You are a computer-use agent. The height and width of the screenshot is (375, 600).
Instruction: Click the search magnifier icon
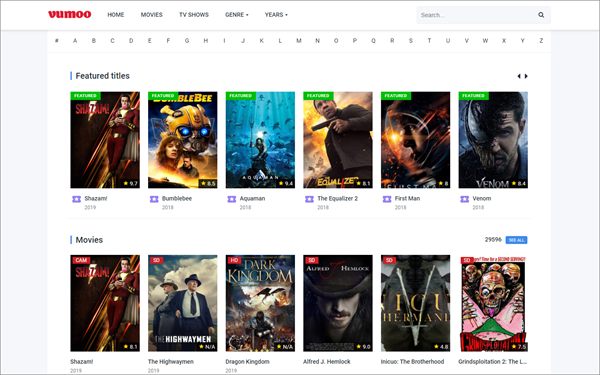click(541, 15)
